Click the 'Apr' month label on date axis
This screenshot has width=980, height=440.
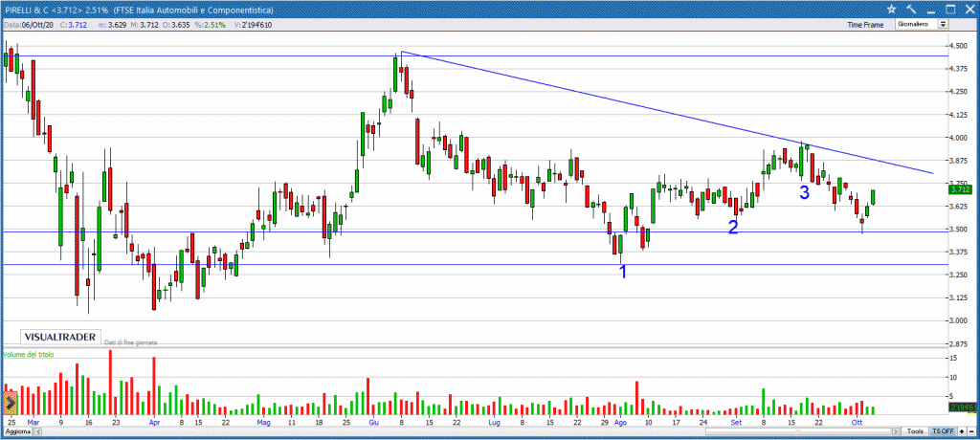(x=155, y=423)
